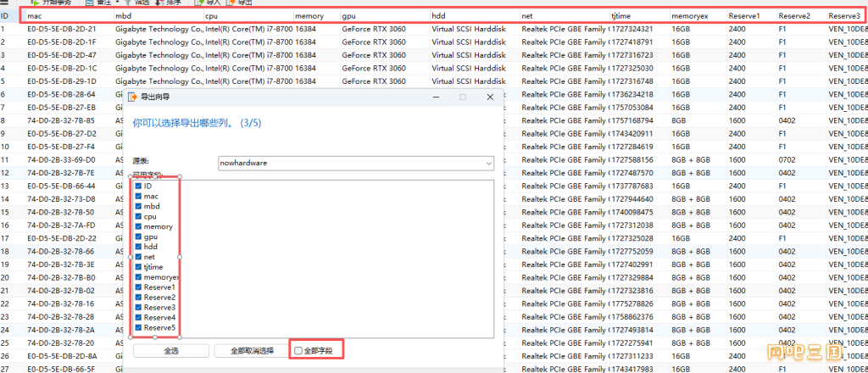Screen dimensions: 868x373
Task: Select GeForce RTX 3060 cell in row 3
Action: click(385, 55)
